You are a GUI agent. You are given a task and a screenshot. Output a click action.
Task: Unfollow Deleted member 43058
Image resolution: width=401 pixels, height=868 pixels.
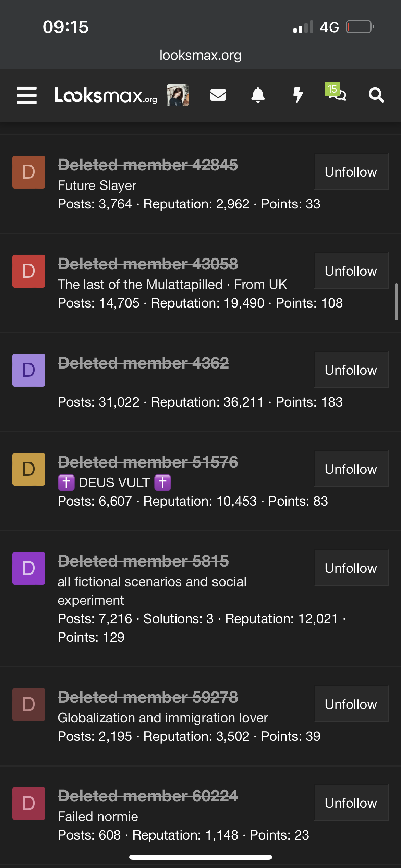[x=351, y=270]
